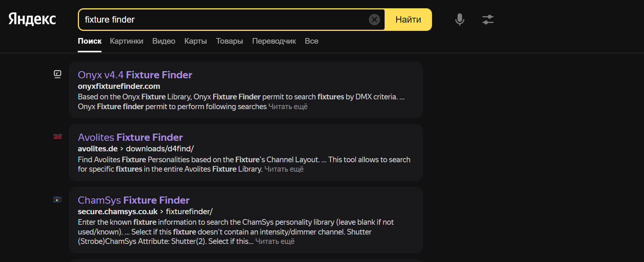The image size is (644, 262).
Task: Expand Читать ещё on the Avolites result
Action: click(284, 169)
